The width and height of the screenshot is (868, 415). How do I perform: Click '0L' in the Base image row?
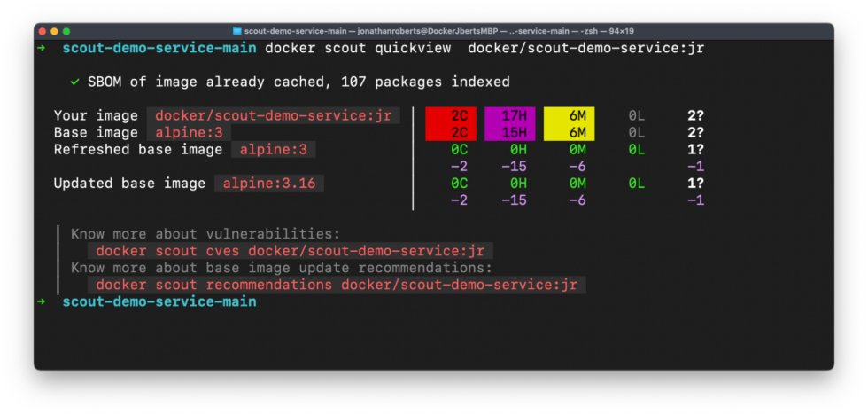point(636,133)
